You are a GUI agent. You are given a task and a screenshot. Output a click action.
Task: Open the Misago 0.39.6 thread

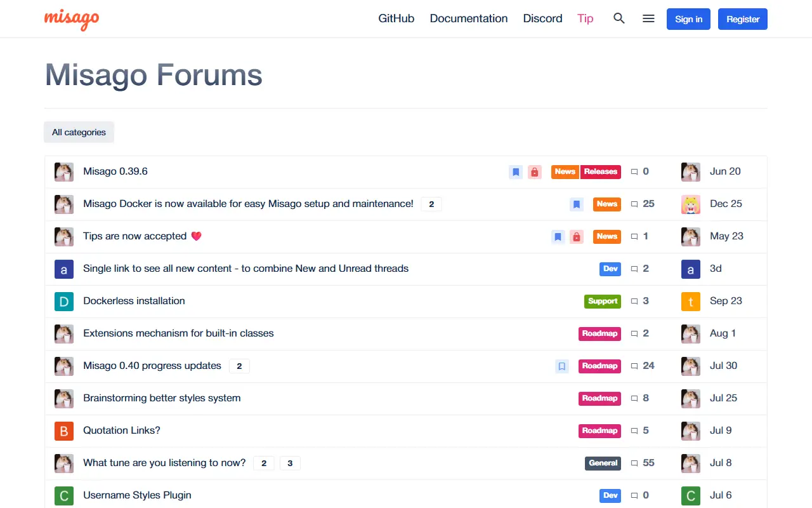coord(115,171)
